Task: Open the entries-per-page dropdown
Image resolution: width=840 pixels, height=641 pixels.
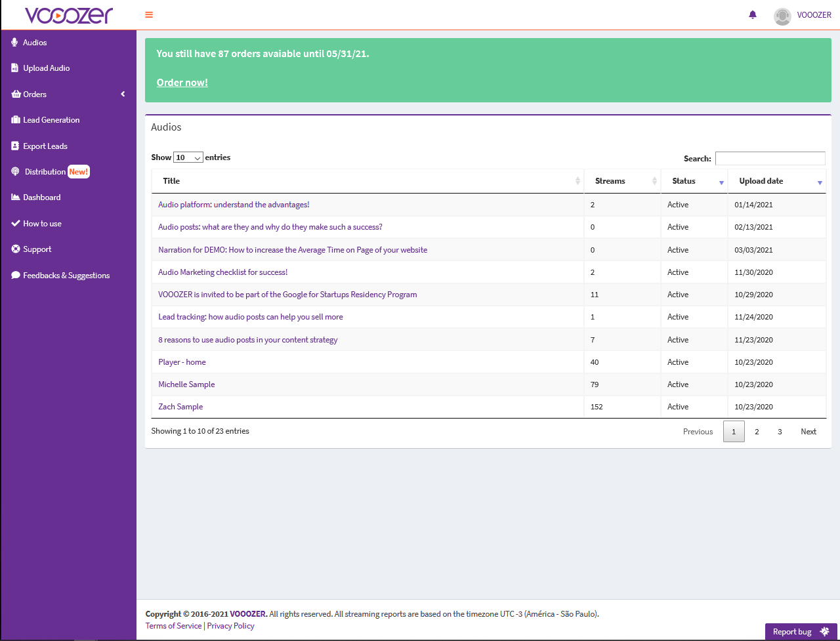Action: pos(188,157)
